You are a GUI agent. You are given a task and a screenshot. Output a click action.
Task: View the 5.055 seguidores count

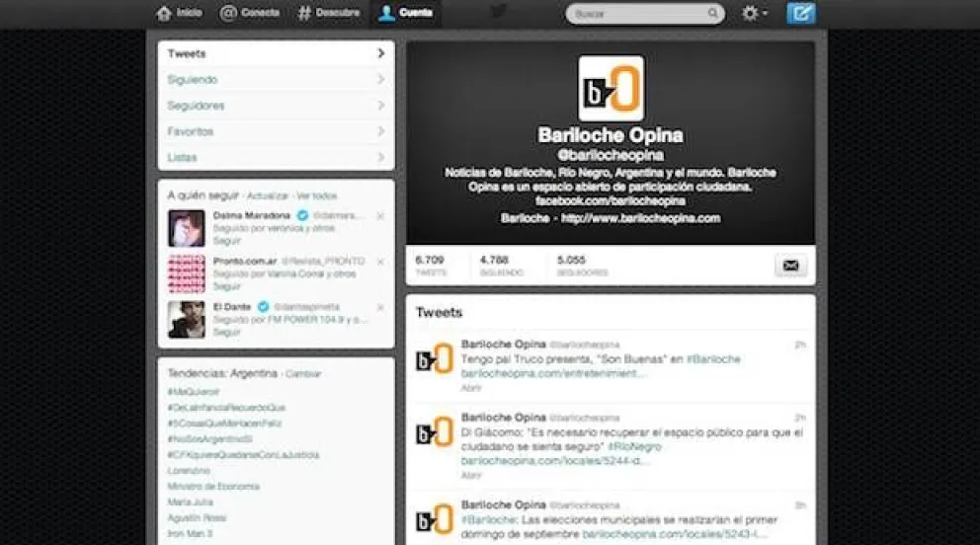point(582,266)
